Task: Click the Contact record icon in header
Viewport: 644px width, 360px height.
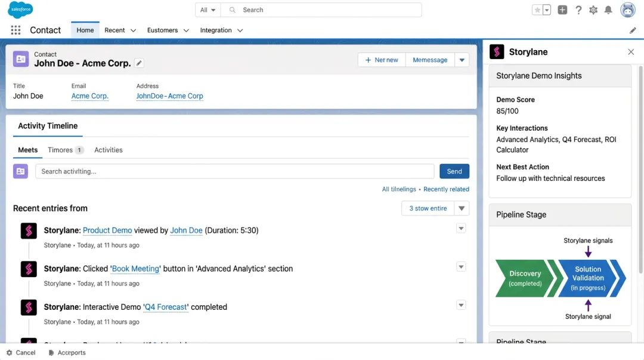Action: pyautogui.click(x=20, y=59)
